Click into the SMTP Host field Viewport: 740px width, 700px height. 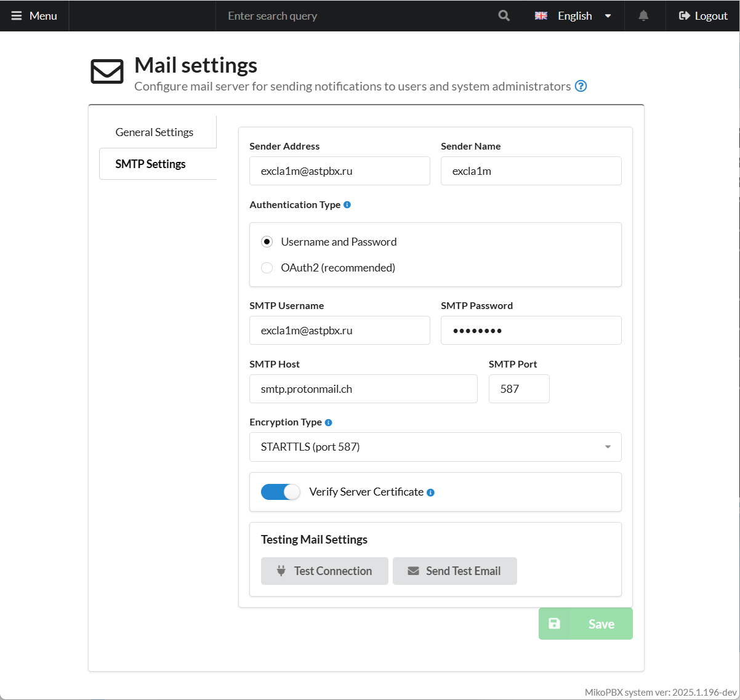(x=363, y=389)
